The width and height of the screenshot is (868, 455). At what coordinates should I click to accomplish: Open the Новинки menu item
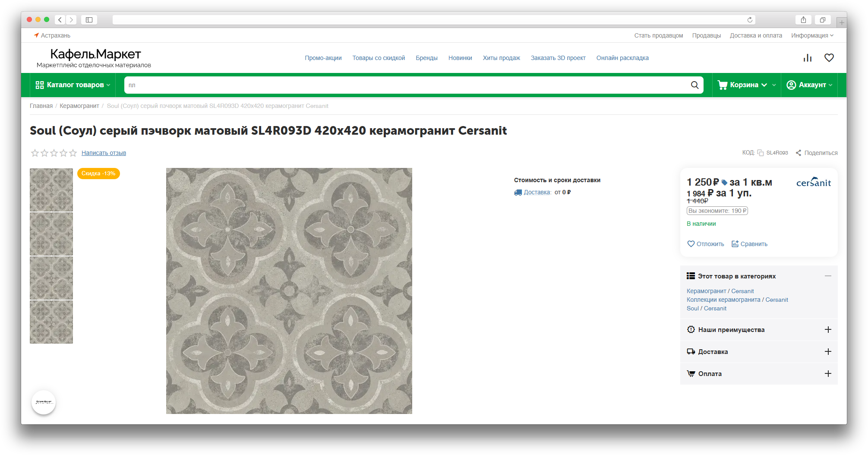[x=460, y=58]
